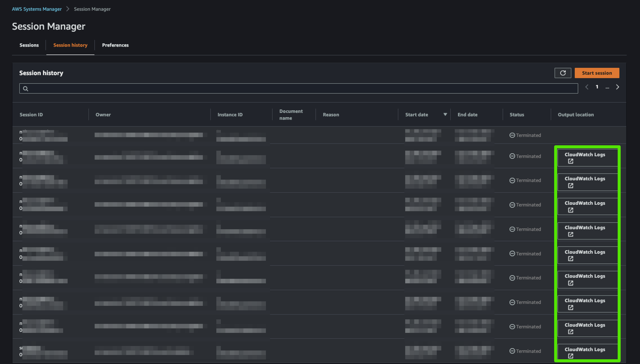Refresh the session history list

click(x=563, y=73)
